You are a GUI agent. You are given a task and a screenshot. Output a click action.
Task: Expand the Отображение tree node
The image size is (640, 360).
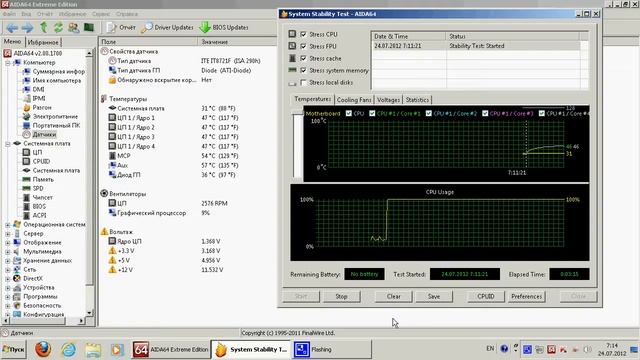tap(8, 242)
